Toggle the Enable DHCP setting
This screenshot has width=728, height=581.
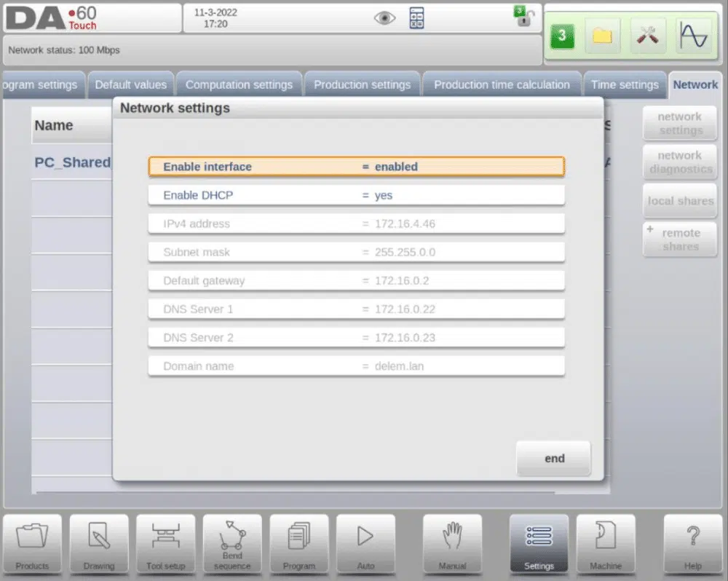357,195
